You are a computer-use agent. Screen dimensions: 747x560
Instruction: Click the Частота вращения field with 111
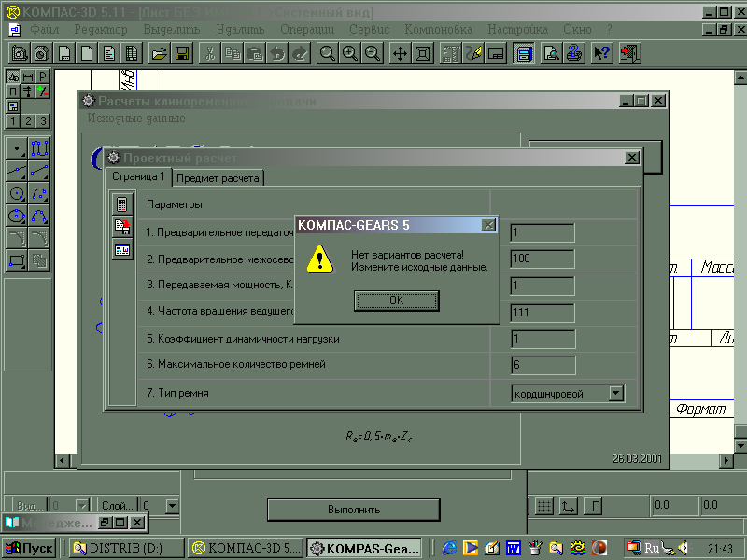(x=543, y=313)
